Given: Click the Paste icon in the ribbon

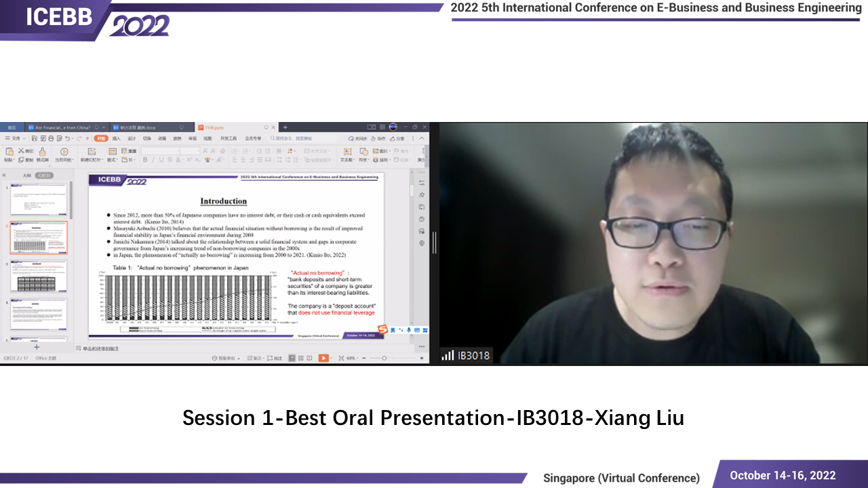Looking at the screenshot, I should click(x=9, y=152).
